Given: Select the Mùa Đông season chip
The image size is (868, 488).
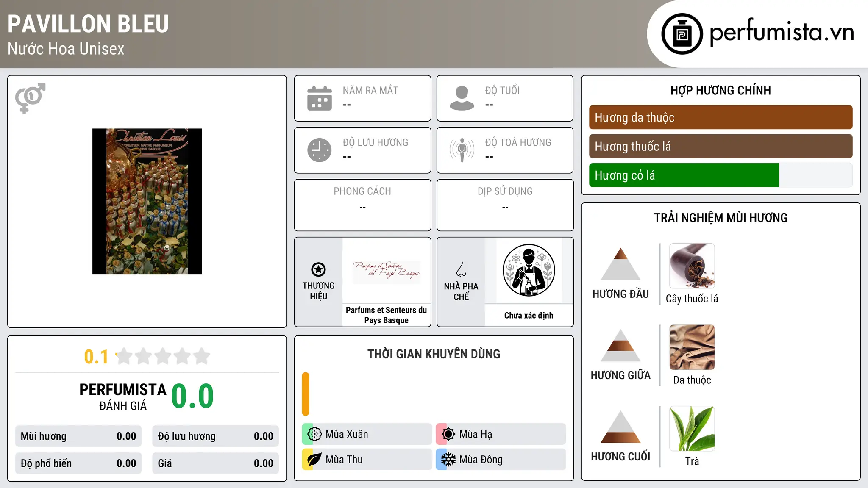Looking at the screenshot, I should tap(501, 460).
